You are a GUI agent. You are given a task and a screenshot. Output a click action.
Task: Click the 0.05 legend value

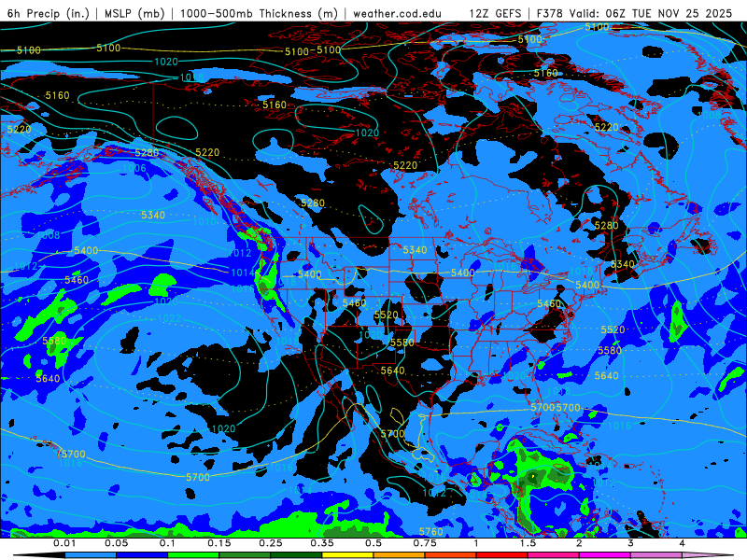pos(116,543)
